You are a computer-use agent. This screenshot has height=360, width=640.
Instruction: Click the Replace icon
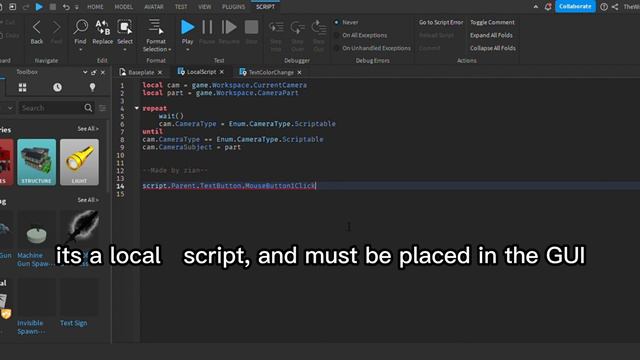click(x=102, y=27)
